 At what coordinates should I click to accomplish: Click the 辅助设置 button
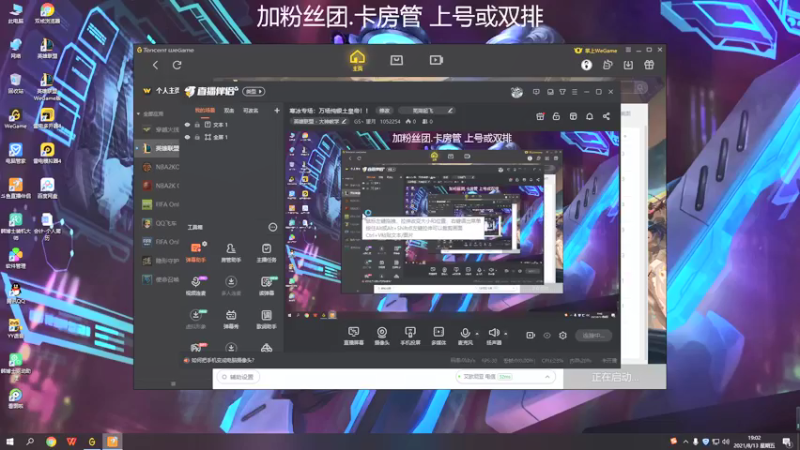[x=239, y=377]
